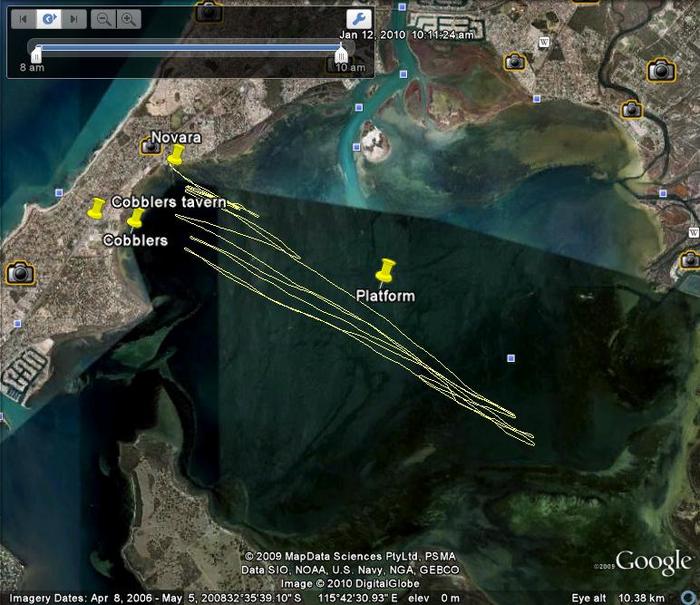Click the middle of the blue time range bar
Screen dimensions: 700x605
point(188,46)
